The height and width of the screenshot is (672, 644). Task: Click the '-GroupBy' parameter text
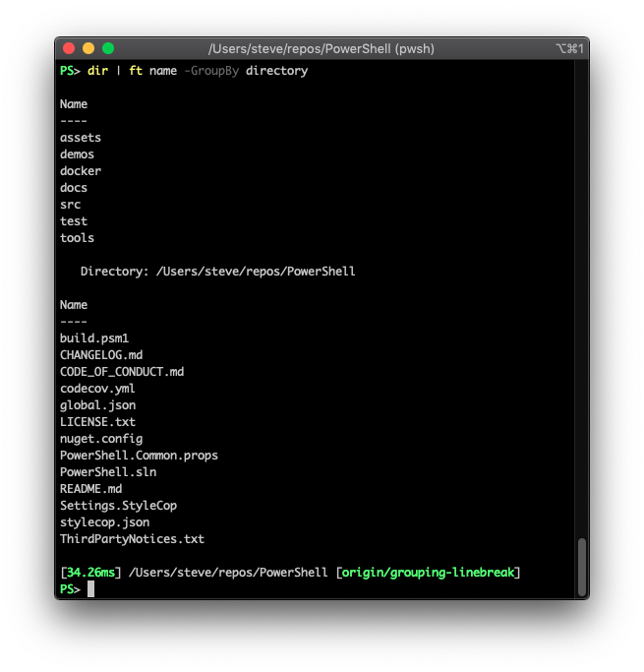pyautogui.click(x=211, y=71)
